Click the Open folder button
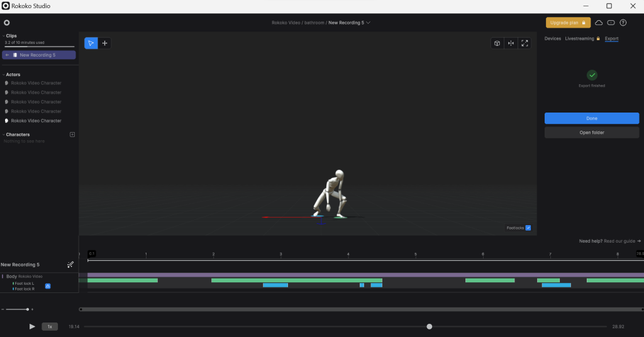The image size is (644, 337). point(592,133)
